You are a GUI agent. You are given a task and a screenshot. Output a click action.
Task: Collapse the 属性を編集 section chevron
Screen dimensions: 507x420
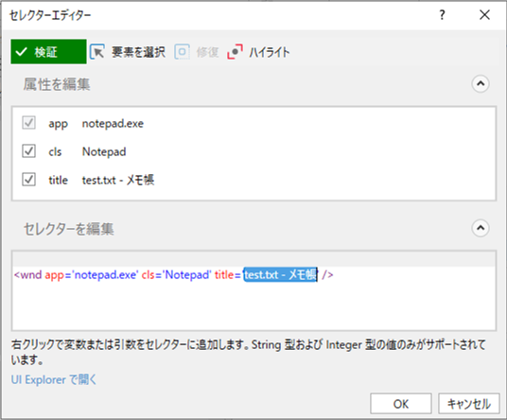point(481,84)
